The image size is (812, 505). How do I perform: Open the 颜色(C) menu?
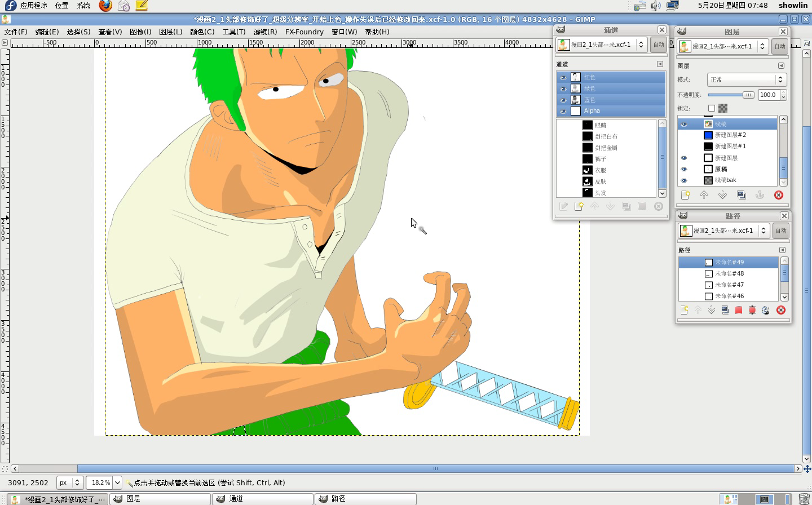(202, 32)
